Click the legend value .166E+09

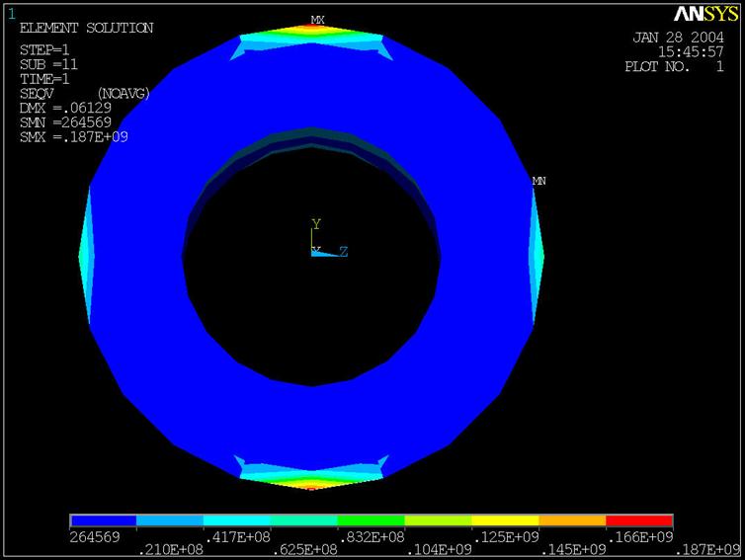coord(639,537)
